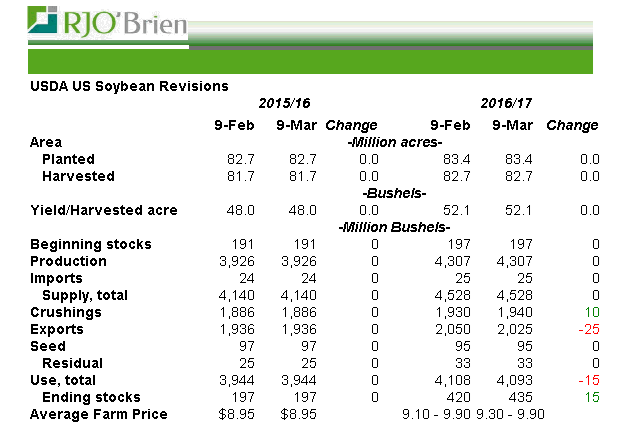Click the Production row label
This screenshot has width=630, height=430.
coord(68,261)
